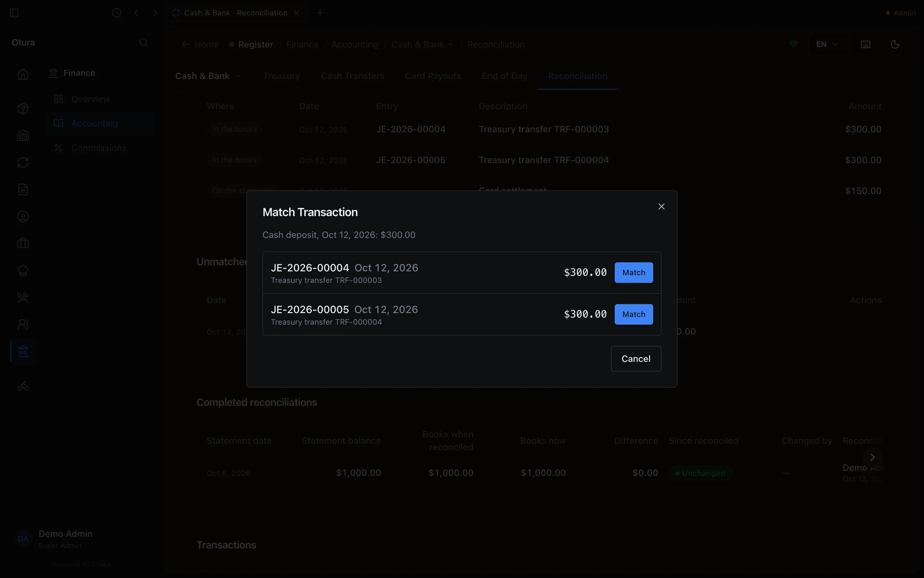Open the EN language dropdown
Image resolution: width=924 pixels, height=578 pixels.
(827, 44)
